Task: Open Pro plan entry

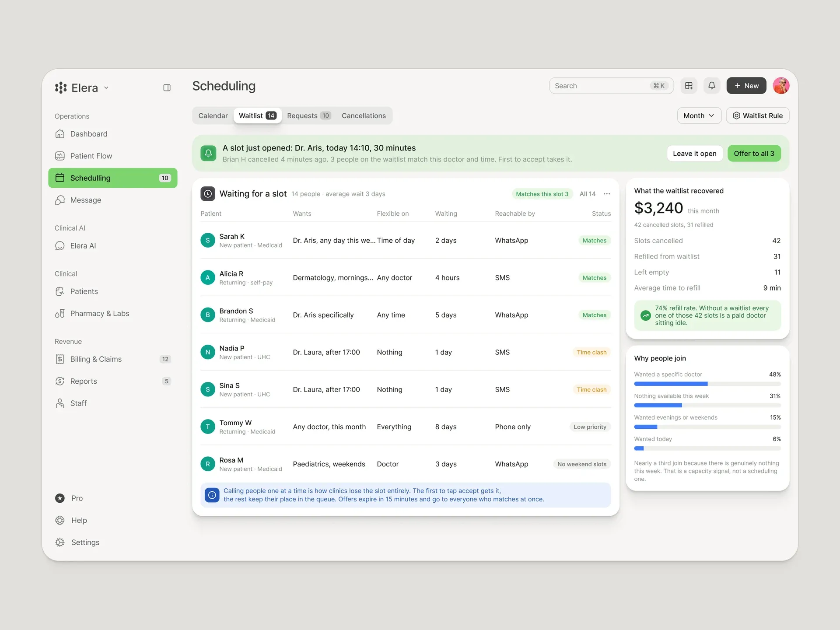Action: tap(69, 498)
